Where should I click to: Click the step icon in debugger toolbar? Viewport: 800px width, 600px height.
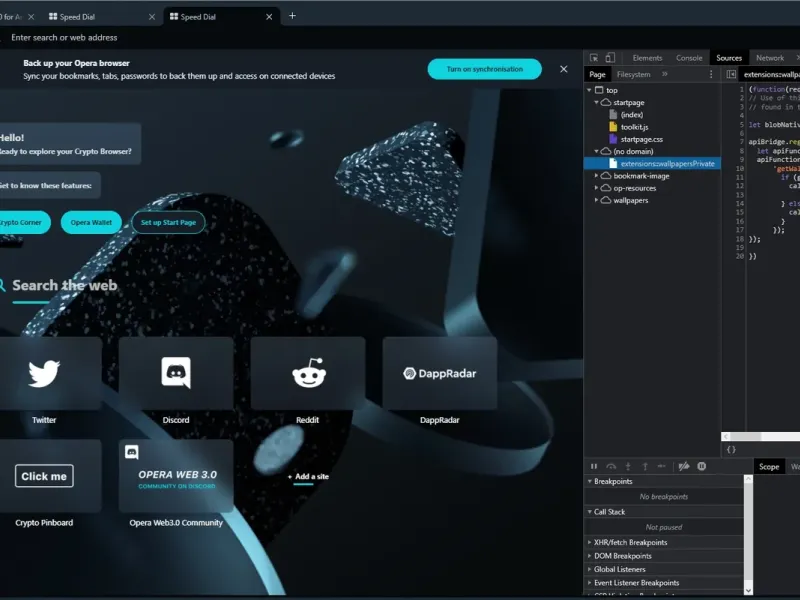pos(662,466)
